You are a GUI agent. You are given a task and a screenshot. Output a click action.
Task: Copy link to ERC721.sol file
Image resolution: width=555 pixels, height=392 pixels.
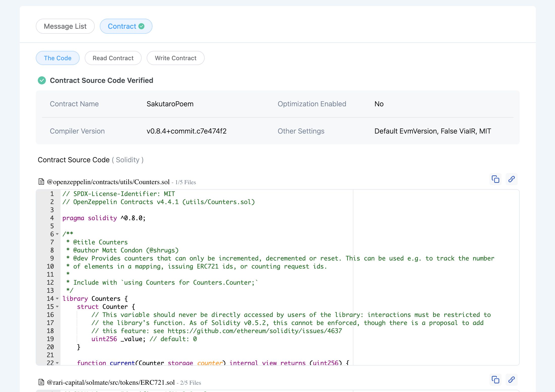point(511,380)
